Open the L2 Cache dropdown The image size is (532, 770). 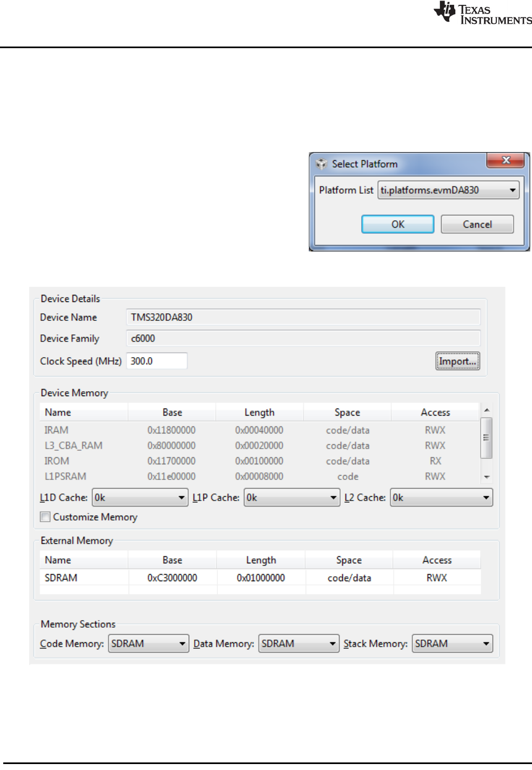click(441, 497)
